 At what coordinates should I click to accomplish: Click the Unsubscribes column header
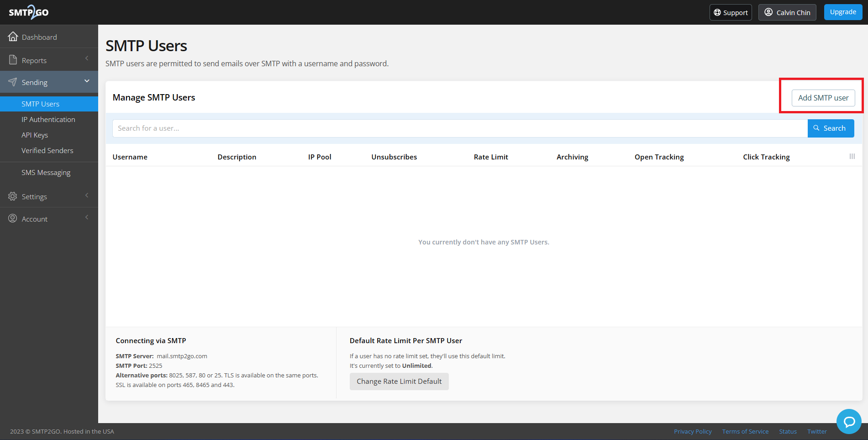(394, 157)
